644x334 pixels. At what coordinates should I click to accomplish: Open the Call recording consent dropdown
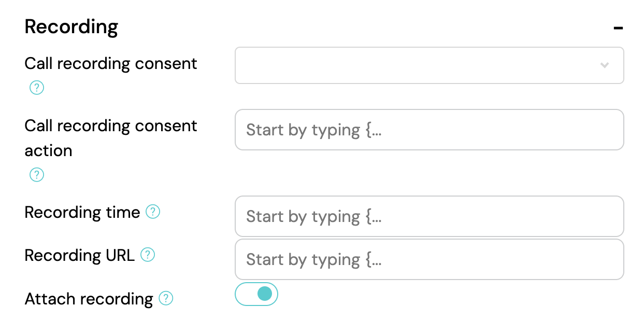pyautogui.click(x=429, y=65)
